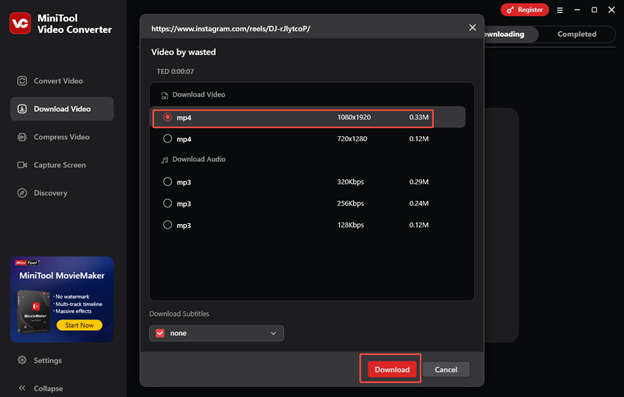This screenshot has height=397, width=624.
Task: Expand the Download Subtitles dropdown arrow
Action: tap(273, 333)
